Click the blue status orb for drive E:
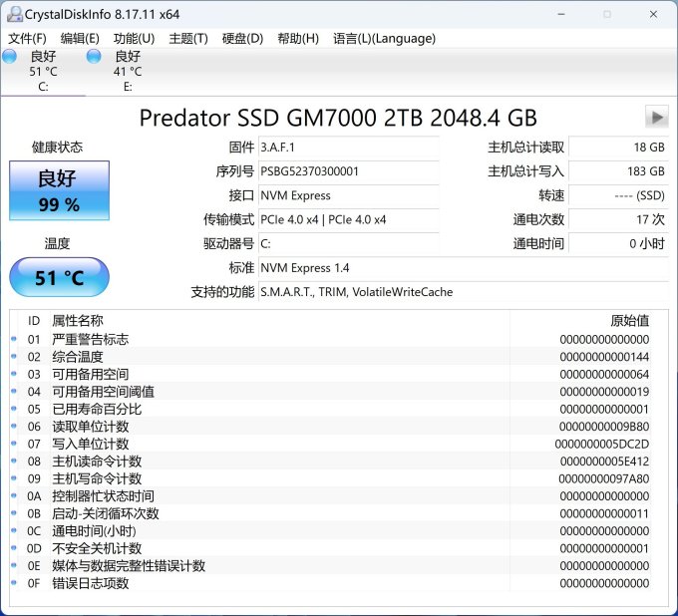This screenshot has width=678, height=616. (94, 56)
